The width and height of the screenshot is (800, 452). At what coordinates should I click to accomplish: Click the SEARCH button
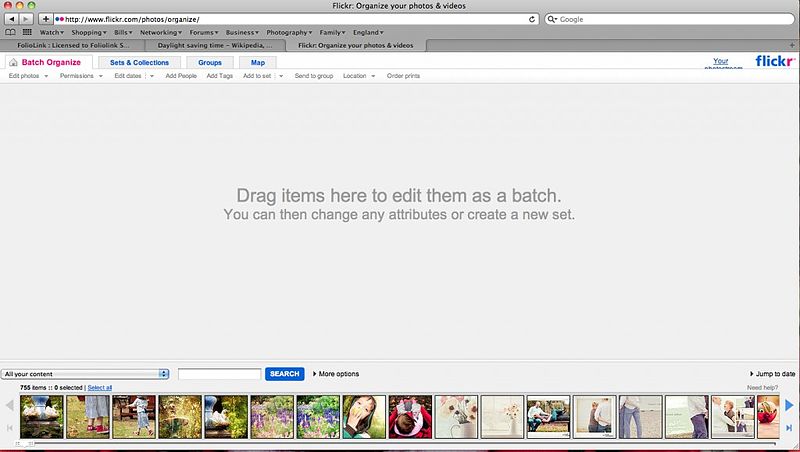coord(285,374)
